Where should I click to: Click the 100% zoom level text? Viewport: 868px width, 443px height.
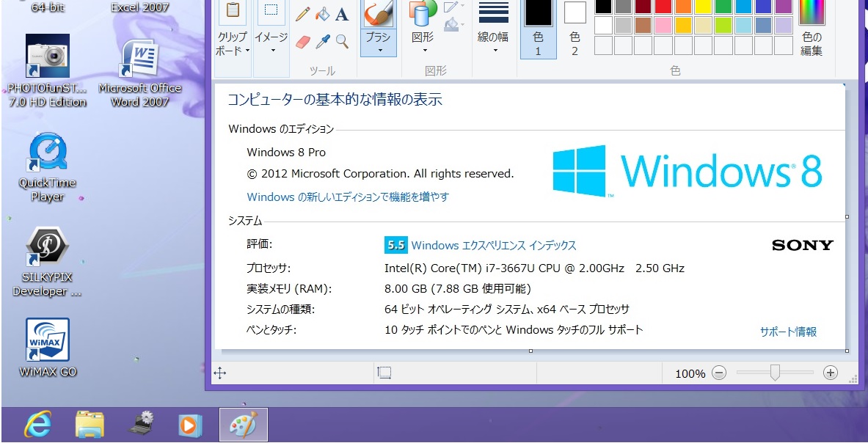coord(690,374)
